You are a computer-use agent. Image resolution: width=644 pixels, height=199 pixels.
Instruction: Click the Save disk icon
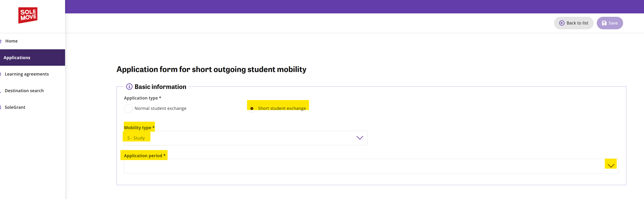click(x=604, y=23)
